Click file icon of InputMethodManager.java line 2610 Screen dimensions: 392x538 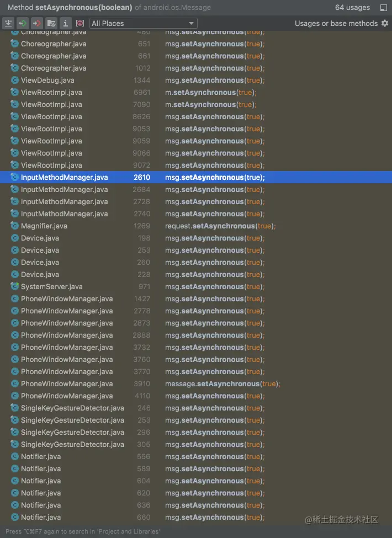14,177
